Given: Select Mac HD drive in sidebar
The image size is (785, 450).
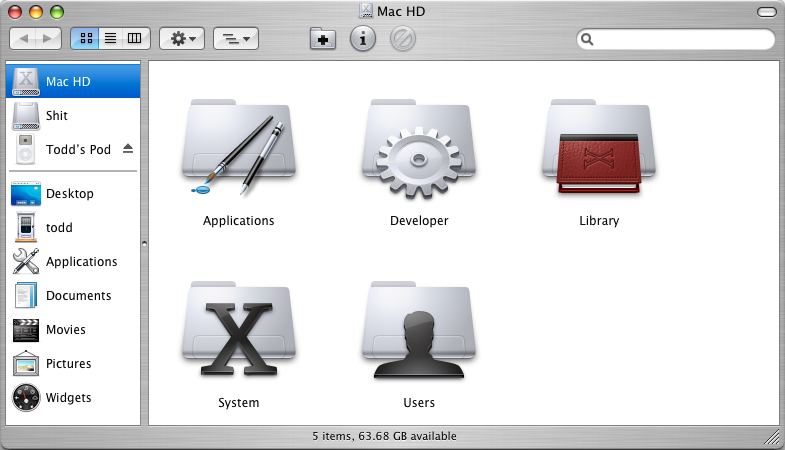Looking at the screenshot, I should point(73,81).
